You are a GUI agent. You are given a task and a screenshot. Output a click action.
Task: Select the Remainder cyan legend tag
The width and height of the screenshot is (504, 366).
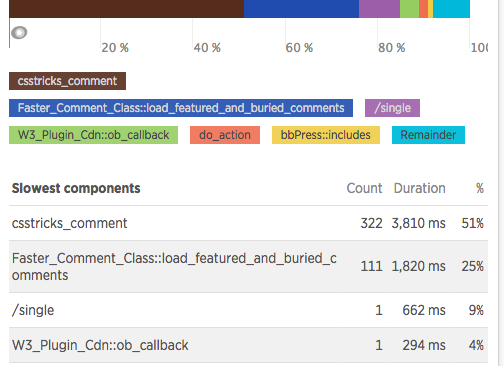click(428, 135)
